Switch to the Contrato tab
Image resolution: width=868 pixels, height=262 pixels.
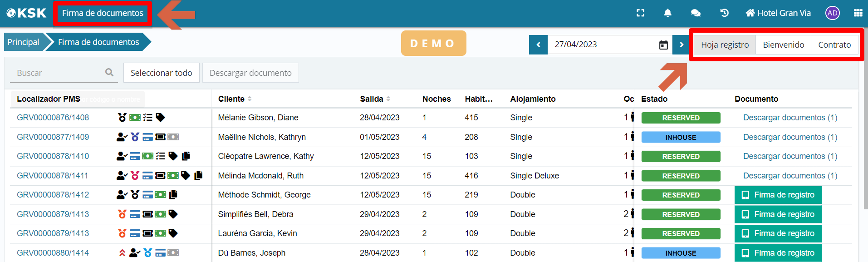tap(834, 45)
